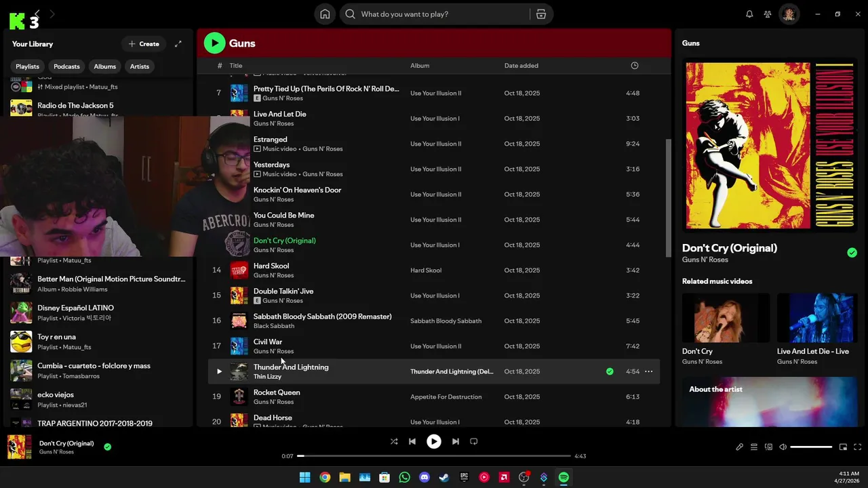Open ecko viejos playlist
The height and width of the screenshot is (488, 868).
(x=98, y=399)
